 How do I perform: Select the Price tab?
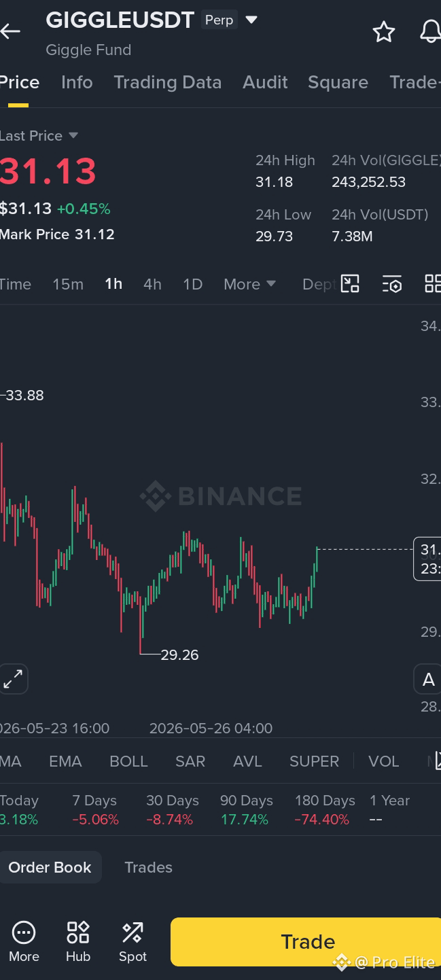click(x=19, y=82)
